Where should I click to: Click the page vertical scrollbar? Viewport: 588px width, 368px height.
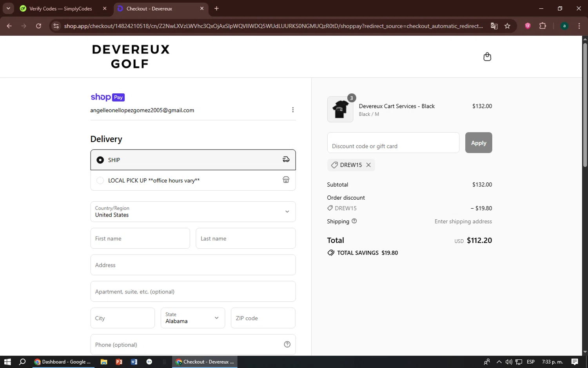[x=585, y=105]
